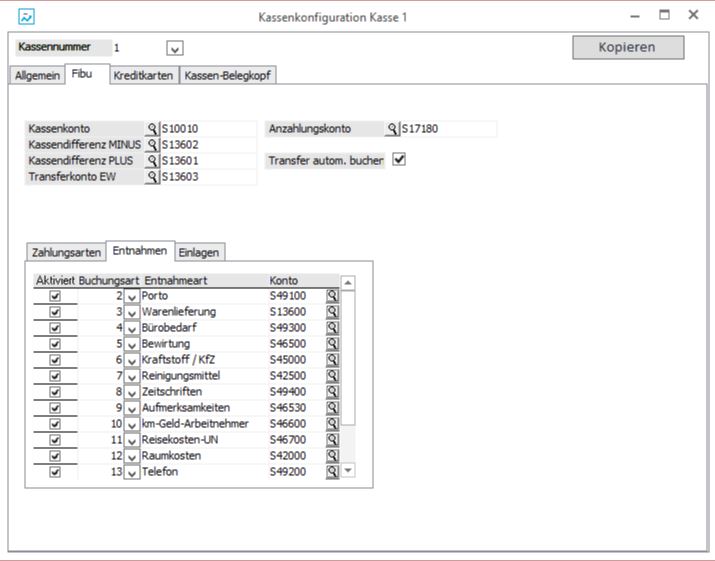Viewport: 715px width, 561px height.
Task: Select the Einlagen tab
Action: 198,252
